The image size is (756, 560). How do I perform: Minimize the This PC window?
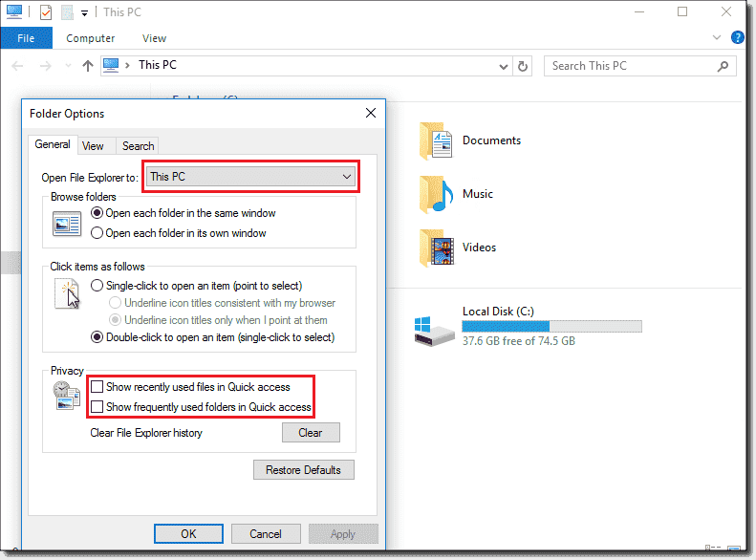tap(639, 11)
